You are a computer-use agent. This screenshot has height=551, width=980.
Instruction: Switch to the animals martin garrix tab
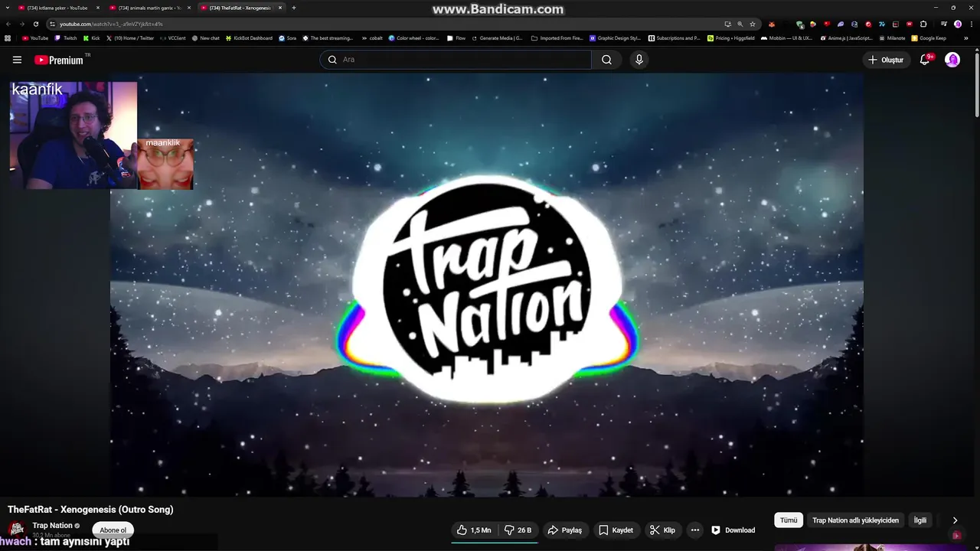(x=149, y=8)
